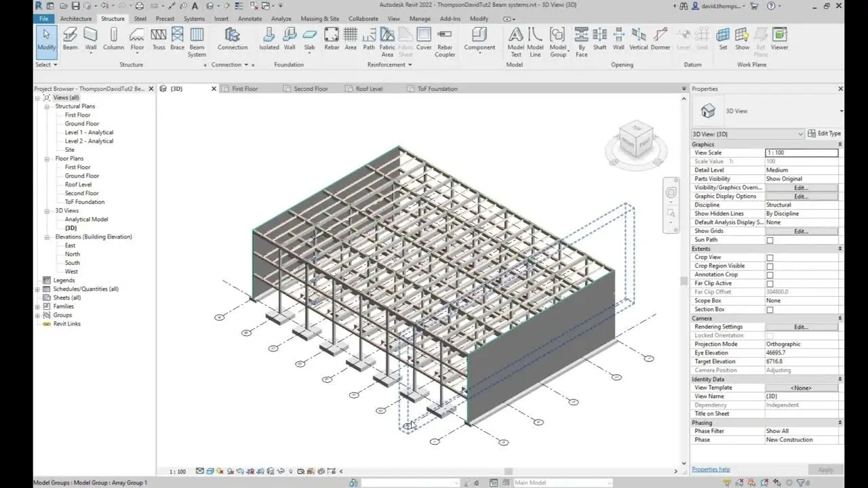Enable the Sun Path checkbox

click(x=770, y=240)
